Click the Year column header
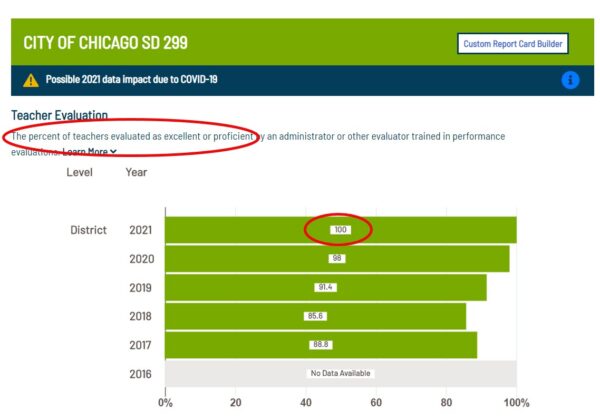Viewport: 600px width, 420px height. (136, 172)
